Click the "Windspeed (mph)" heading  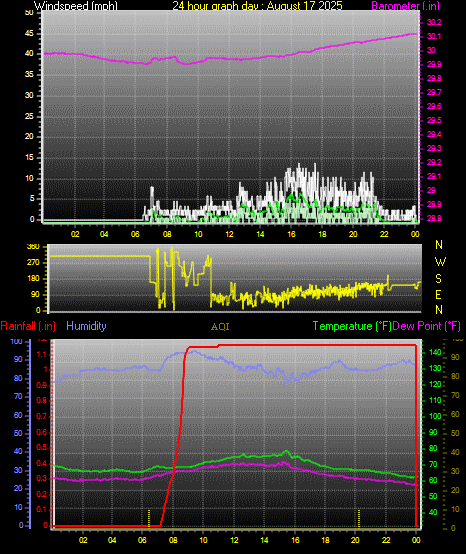(76, 5)
